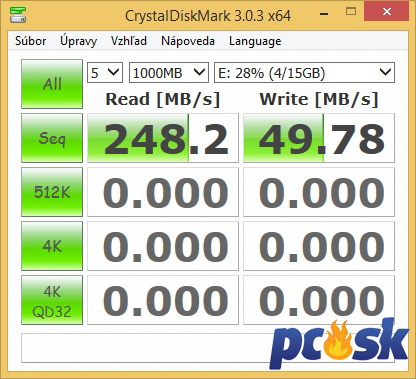Viewport: 416px width, 379px height.
Task: Click the comment text field at bottom
Action: [x=208, y=348]
